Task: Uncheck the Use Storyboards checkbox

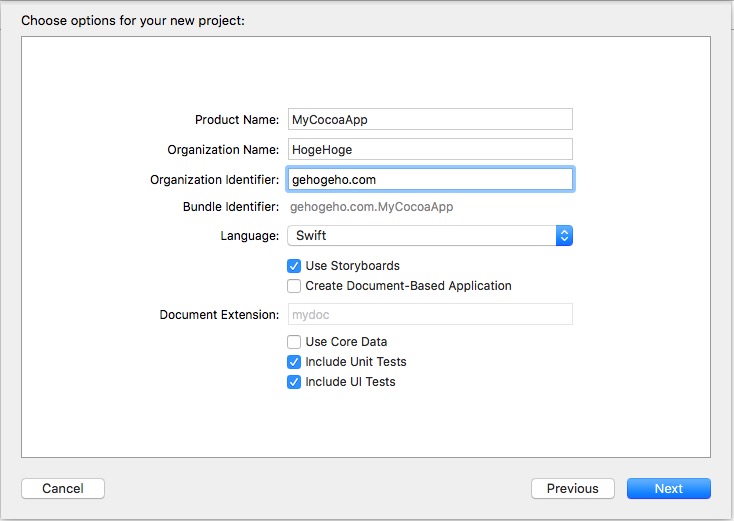Action: pos(294,266)
